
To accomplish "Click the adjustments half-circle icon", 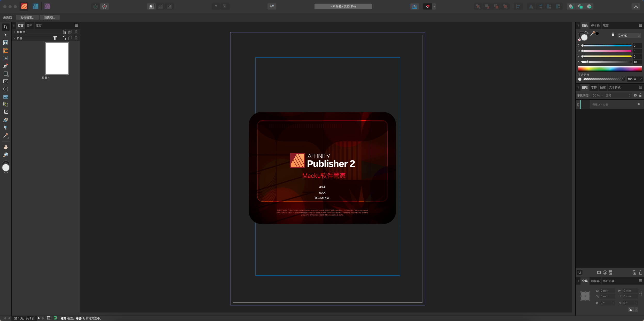I will click(x=605, y=272).
